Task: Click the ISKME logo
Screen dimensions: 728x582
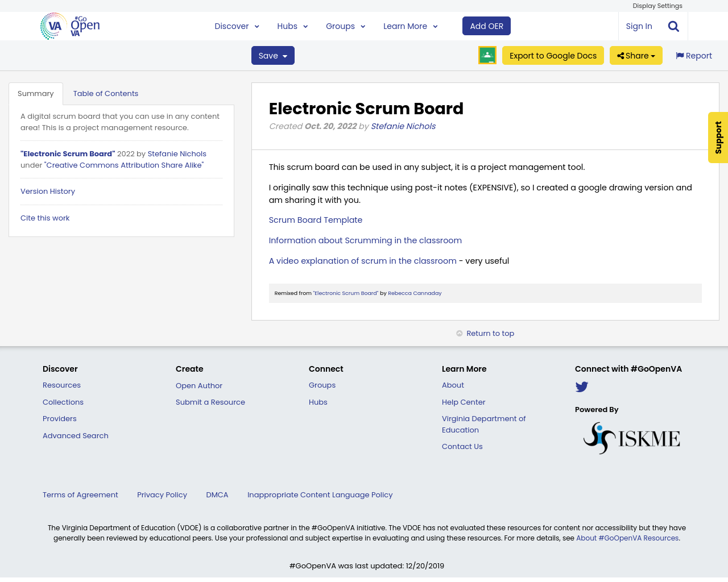Action: pos(631,438)
